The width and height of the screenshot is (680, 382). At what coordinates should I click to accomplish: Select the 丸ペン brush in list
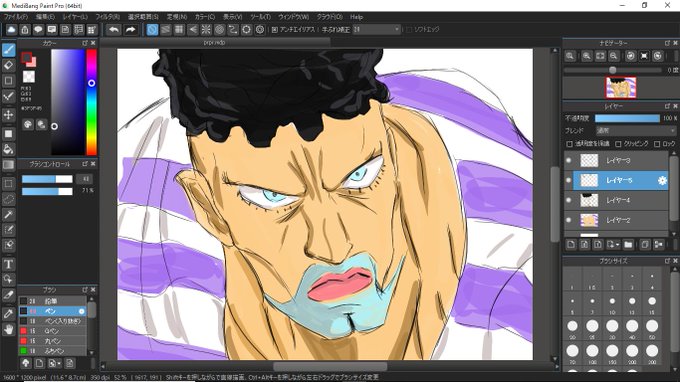(52, 341)
